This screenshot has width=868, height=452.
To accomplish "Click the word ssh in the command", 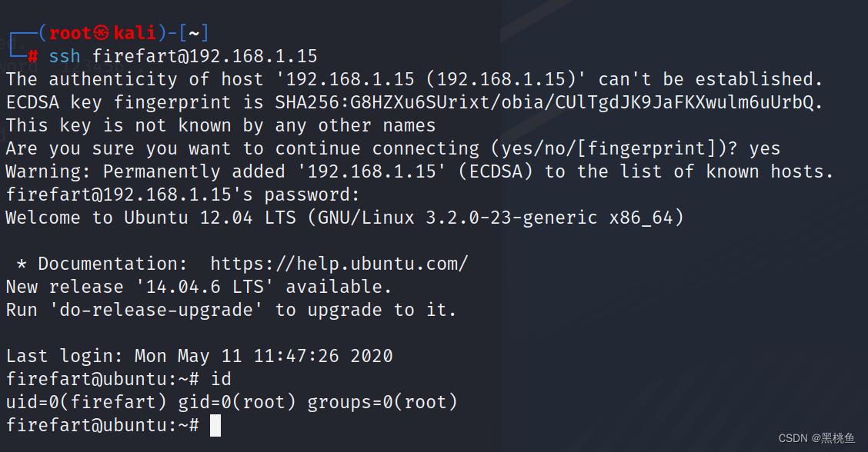I will point(65,56).
